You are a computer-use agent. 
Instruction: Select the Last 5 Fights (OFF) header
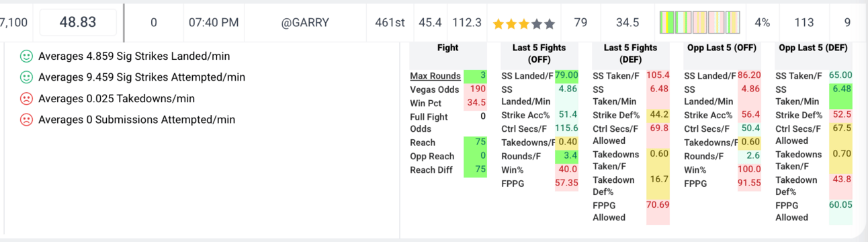pos(539,53)
